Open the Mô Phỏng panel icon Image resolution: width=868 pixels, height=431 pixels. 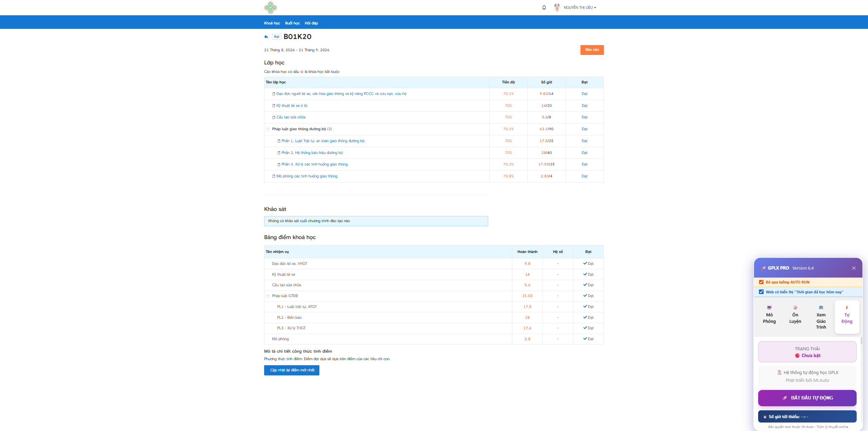click(769, 308)
